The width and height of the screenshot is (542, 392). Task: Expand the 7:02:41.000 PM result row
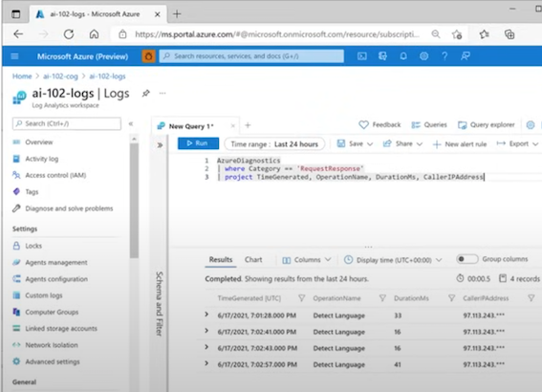pyautogui.click(x=206, y=331)
